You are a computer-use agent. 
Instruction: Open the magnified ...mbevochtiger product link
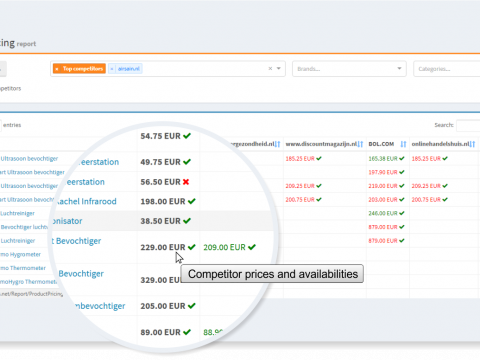(99, 306)
